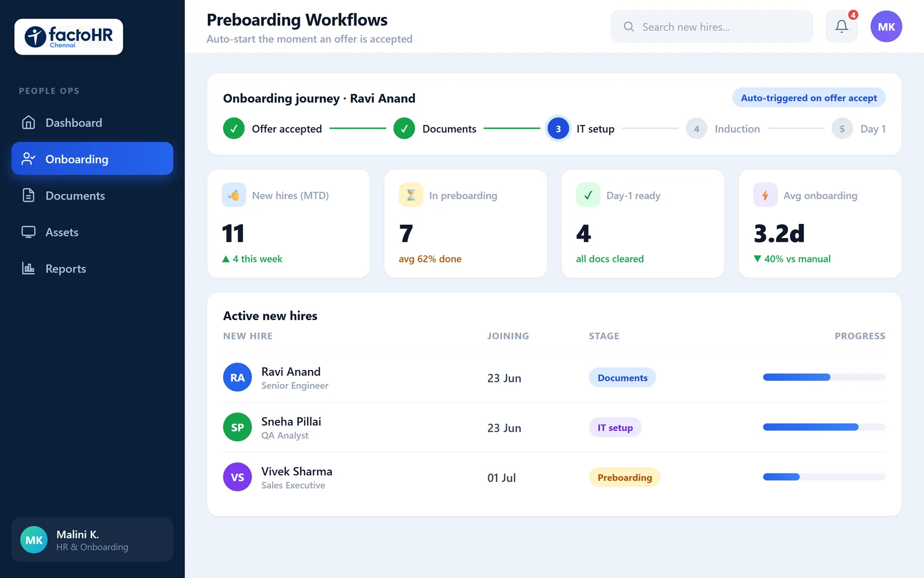Click the Onboarding person-check icon

coord(28,159)
